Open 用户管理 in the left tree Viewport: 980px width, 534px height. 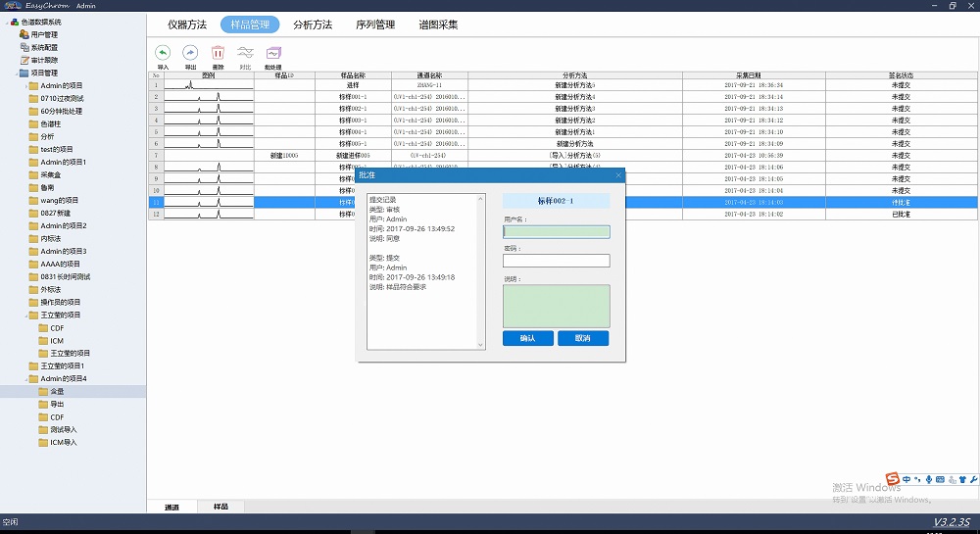[x=43, y=34]
